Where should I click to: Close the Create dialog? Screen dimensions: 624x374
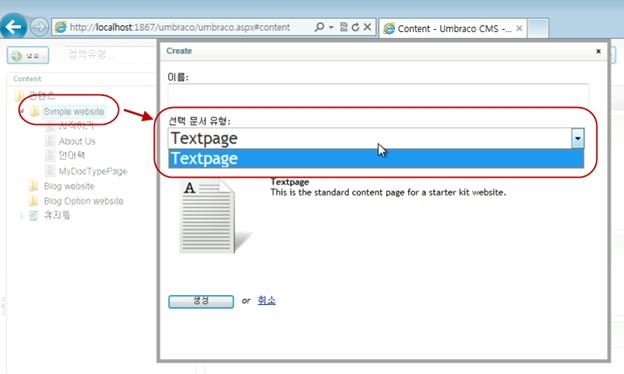click(x=598, y=51)
